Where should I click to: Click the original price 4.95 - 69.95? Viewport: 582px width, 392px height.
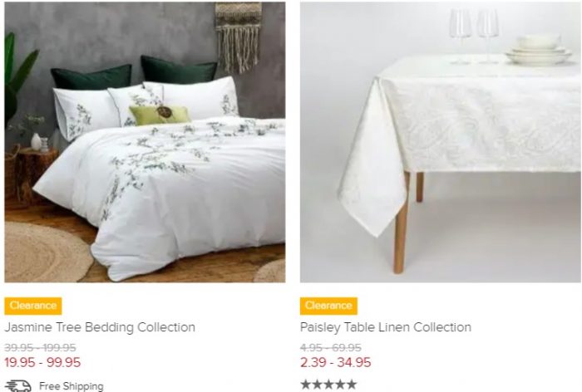click(330, 347)
